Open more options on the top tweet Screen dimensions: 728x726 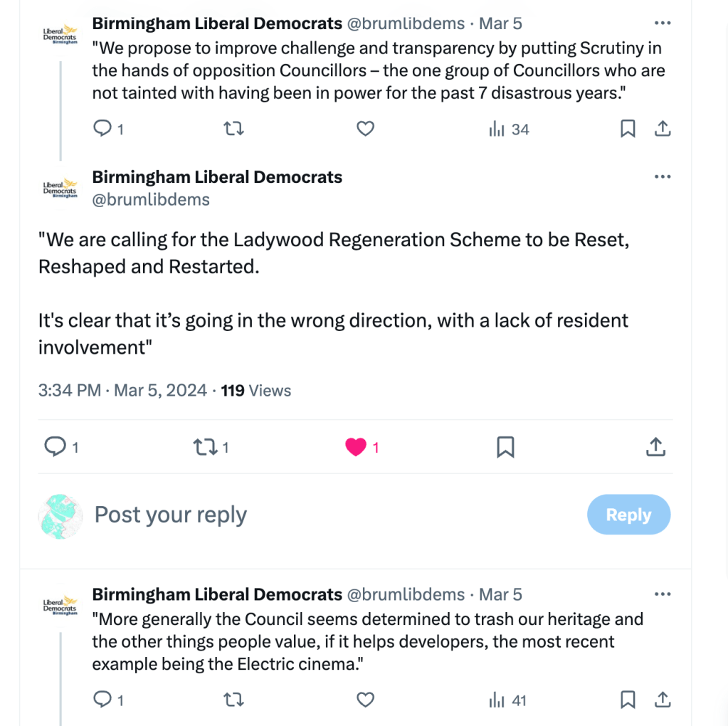coord(663,23)
